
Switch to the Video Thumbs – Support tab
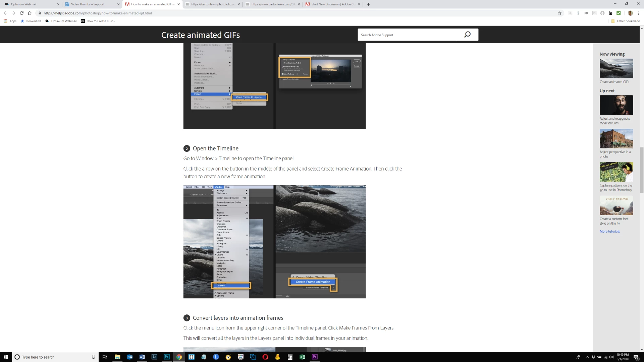88,4
